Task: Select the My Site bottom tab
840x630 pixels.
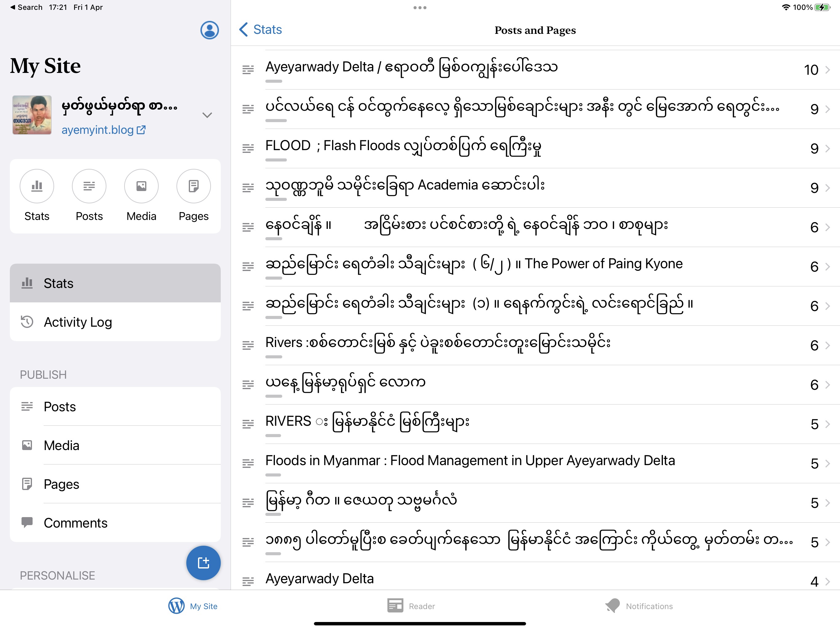Action: click(x=193, y=606)
